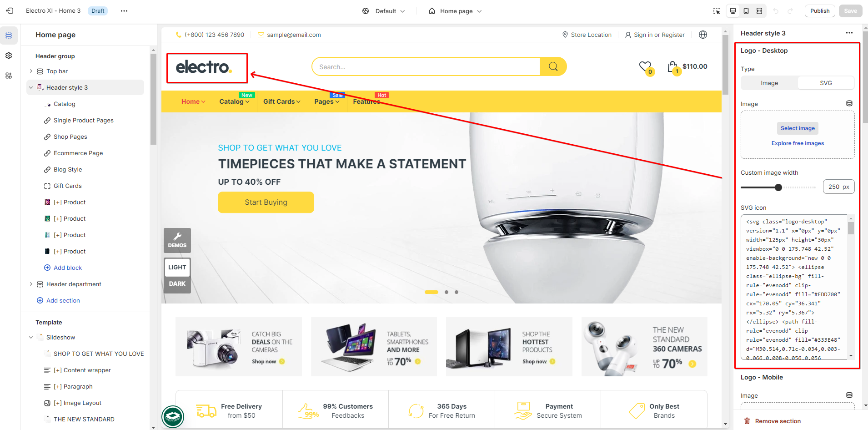Open the Header style 3 more options dots
Image resolution: width=868 pixels, height=430 pixels.
(x=849, y=33)
